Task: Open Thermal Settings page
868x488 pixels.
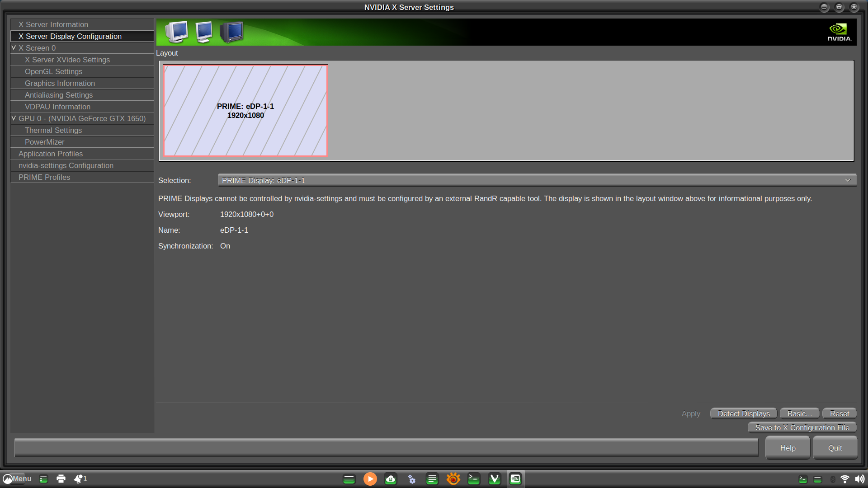Action: click(82, 130)
